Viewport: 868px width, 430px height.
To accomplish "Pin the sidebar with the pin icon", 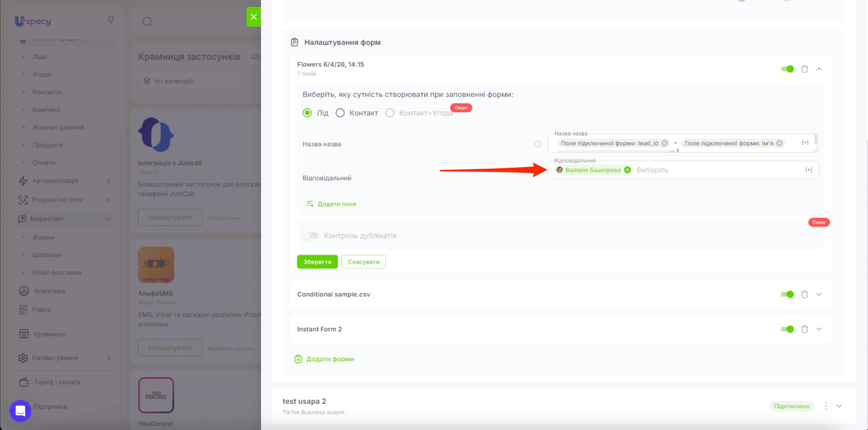I will tap(111, 20).
